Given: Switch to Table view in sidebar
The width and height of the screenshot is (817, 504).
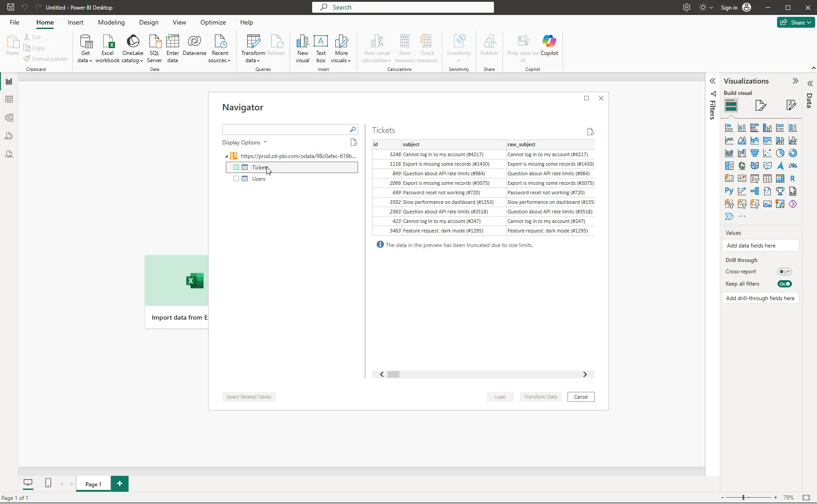Looking at the screenshot, I should [9, 99].
